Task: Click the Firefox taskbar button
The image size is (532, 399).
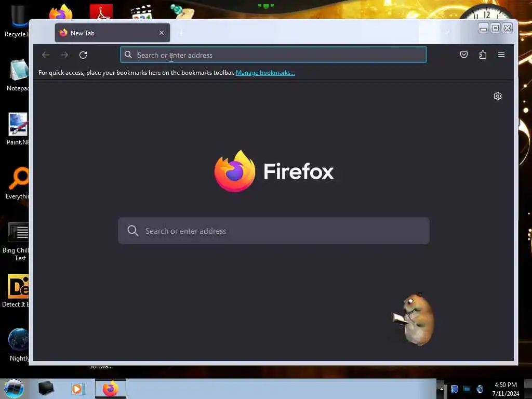Action: pos(111,389)
